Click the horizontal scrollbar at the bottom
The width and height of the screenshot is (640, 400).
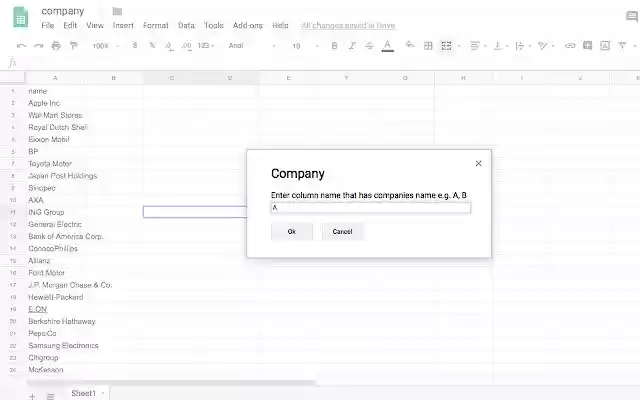point(171,383)
